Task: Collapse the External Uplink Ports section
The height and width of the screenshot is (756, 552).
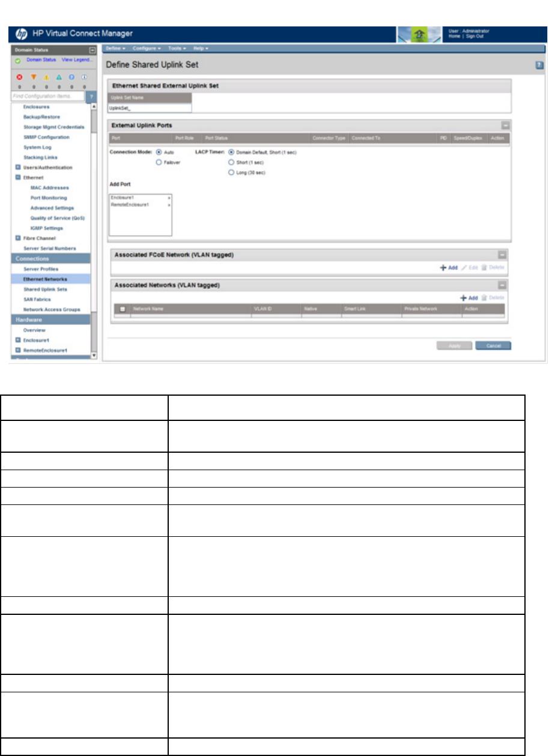Action: click(x=505, y=125)
